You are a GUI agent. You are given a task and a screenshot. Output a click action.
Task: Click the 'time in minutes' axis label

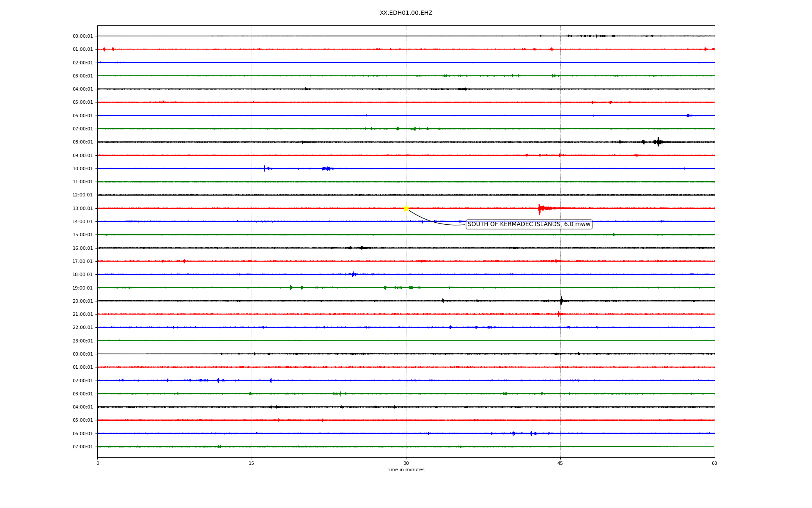pyautogui.click(x=406, y=469)
